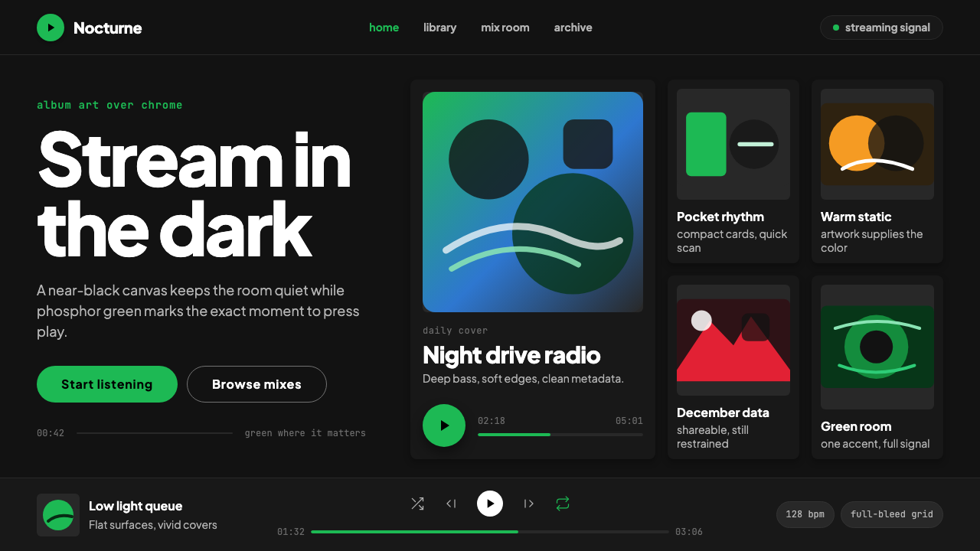The image size is (980, 551).
Task: Open the mix room nav item
Action: pos(505,28)
